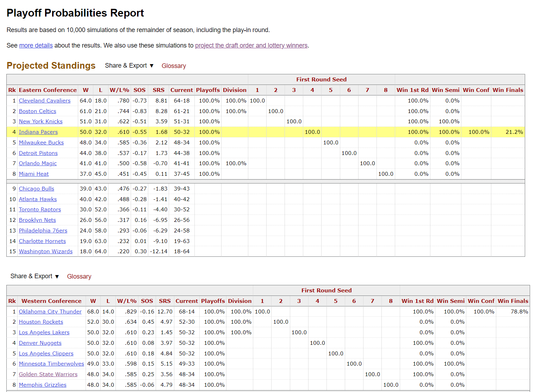Viewport: 535px width, 392px height.
Task: Open Indiana Pacers team link
Action: click(x=38, y=132)
